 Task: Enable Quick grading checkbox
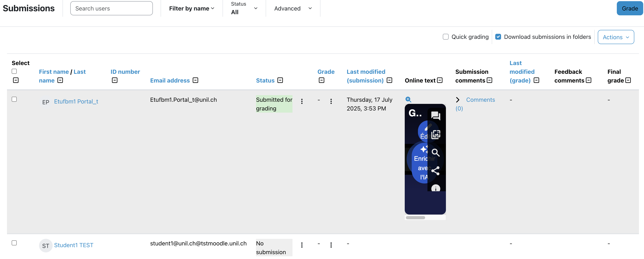(x=446, y=37)
